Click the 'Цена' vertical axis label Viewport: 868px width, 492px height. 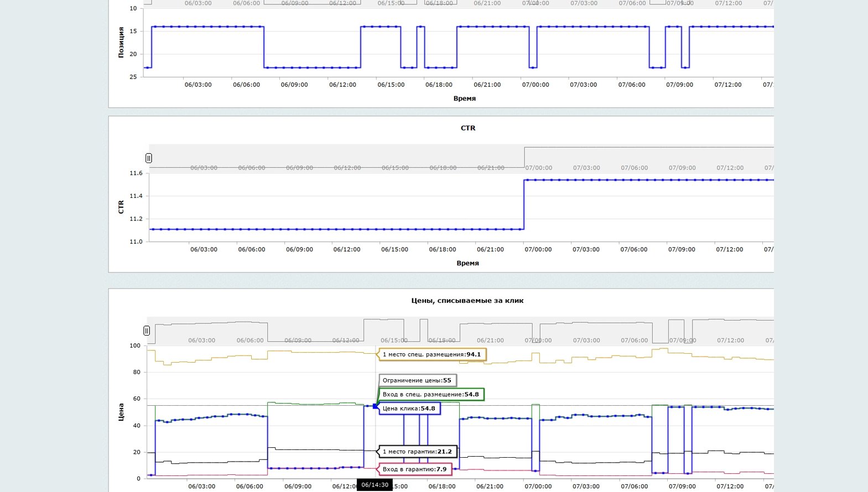pos(121,412)
